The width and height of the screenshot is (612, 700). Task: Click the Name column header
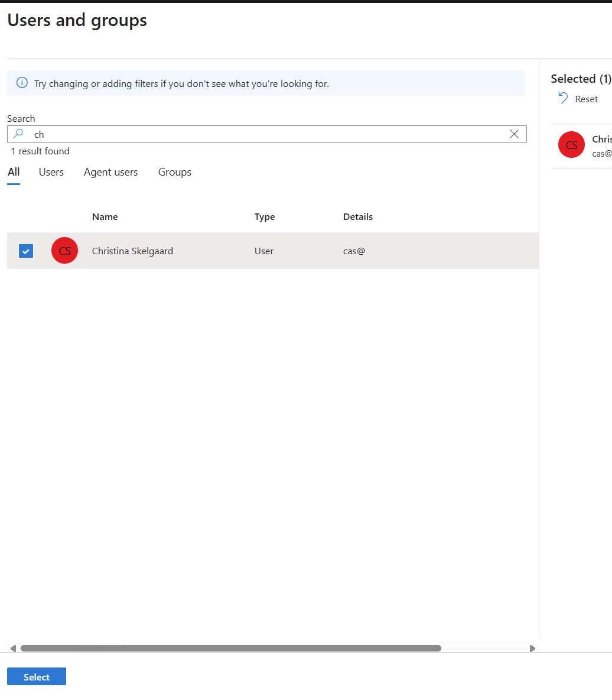point(105,216)
